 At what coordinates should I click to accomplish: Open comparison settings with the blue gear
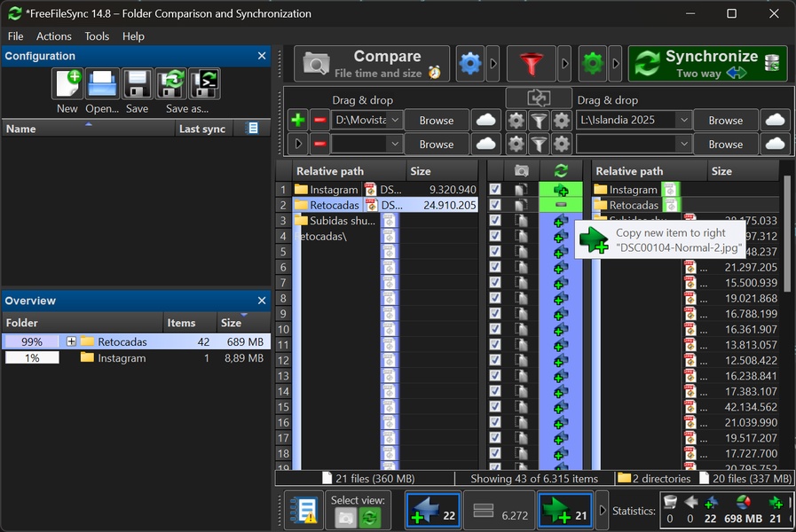tap(469, 64)
